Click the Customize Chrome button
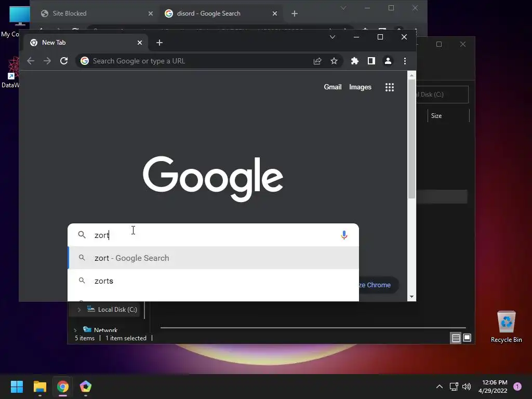532x399 pixels. (x=378, y=285)
